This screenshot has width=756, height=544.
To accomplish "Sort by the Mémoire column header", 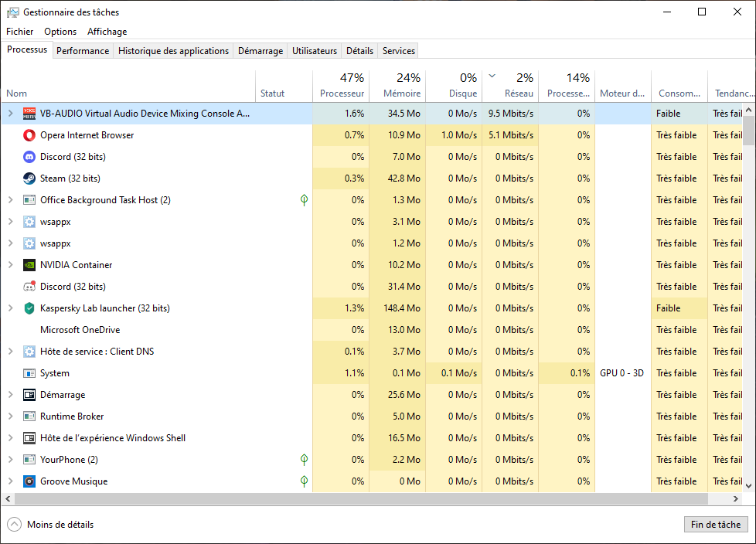I will pos(397,87).
